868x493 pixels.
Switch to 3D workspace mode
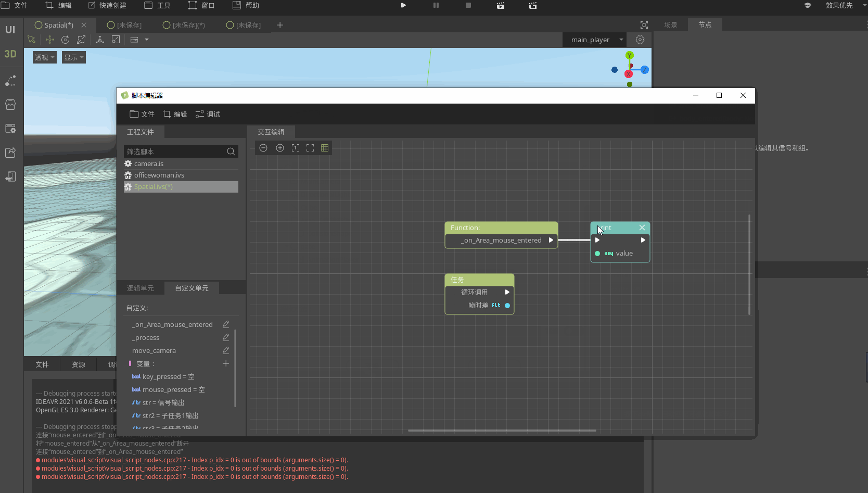point(10,54)
